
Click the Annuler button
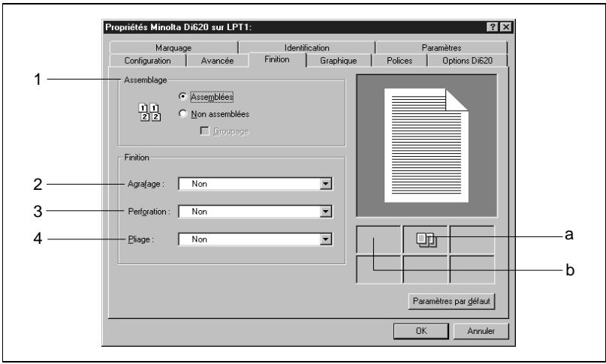(481, 331)
